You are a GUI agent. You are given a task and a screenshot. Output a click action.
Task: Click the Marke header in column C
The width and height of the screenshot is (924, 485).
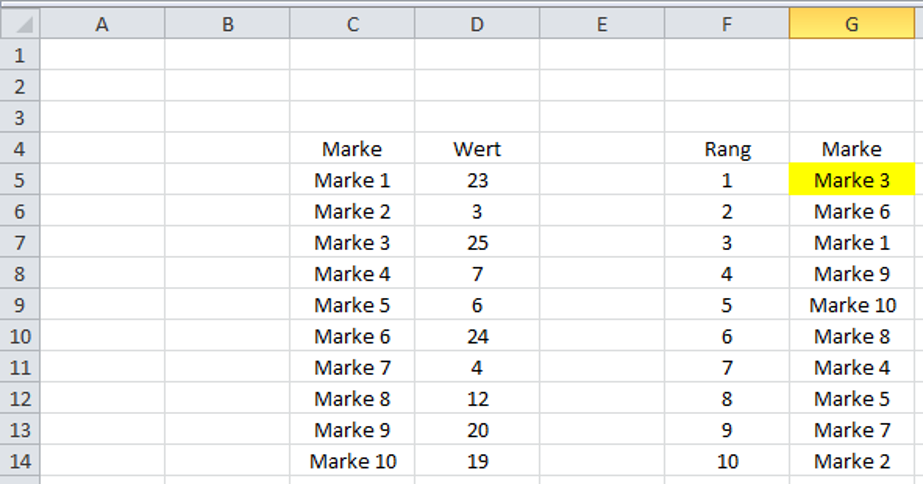tap(352, 149)
